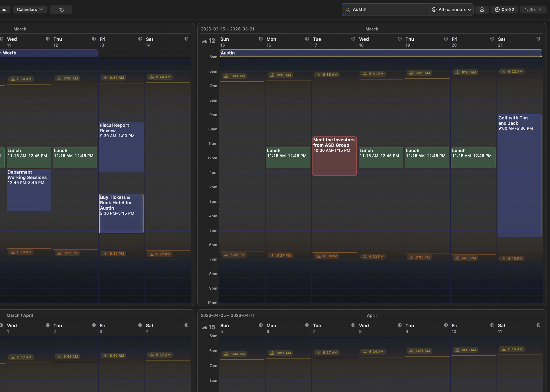Viewport: 550px width, 392px height.
Task: Open the 1.20x zoom dropdown
Action: point(533,10)
